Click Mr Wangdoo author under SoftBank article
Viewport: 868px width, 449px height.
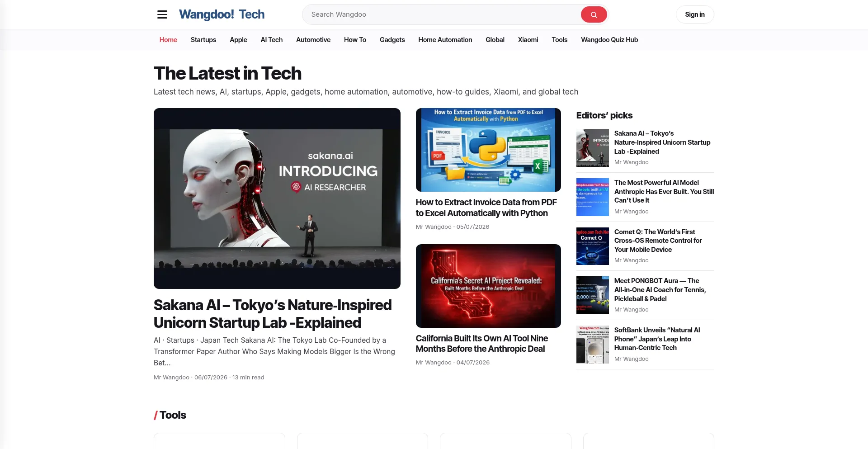click(x=632, y=359)
